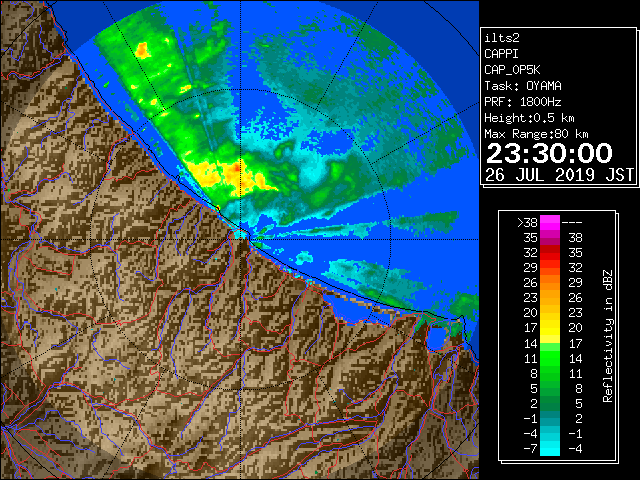The image size is (640, 480).
Task: Pick the red 32–35 dBZ legend swatch
Action: click(550, 253)
